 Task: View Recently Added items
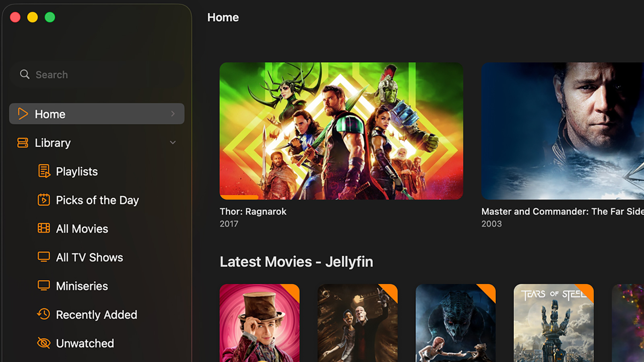point(97,314)
